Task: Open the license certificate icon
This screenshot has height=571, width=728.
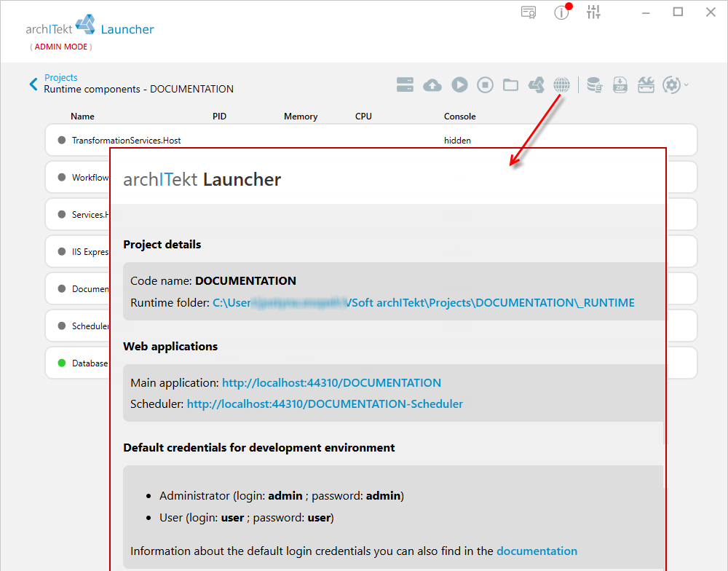Action: [529, 12]
